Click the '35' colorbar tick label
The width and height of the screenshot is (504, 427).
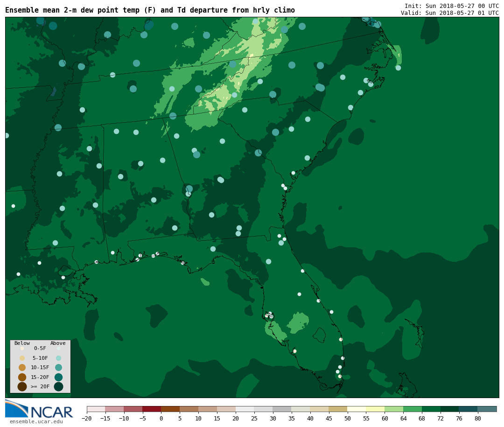tap(292, 419)
